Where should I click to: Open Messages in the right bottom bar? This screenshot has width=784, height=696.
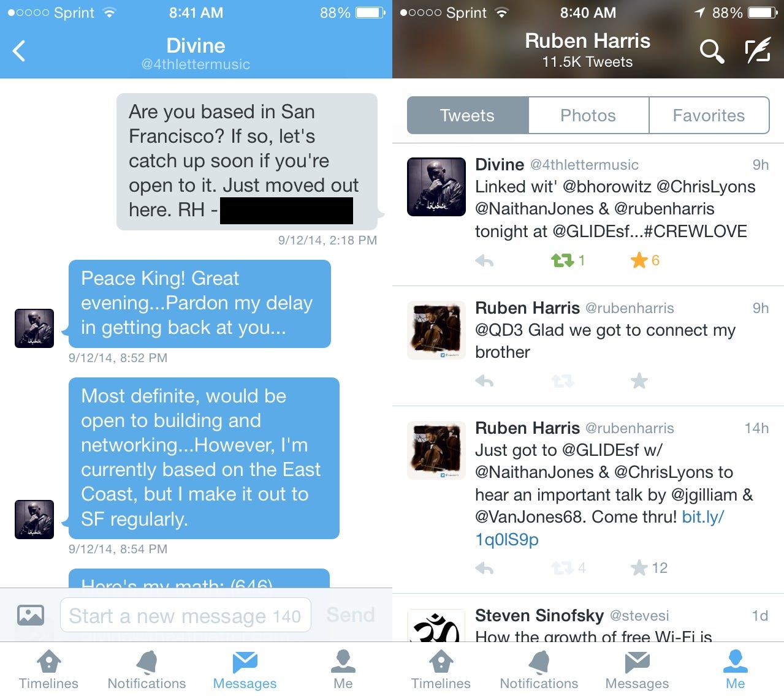(x=637, y=670)
